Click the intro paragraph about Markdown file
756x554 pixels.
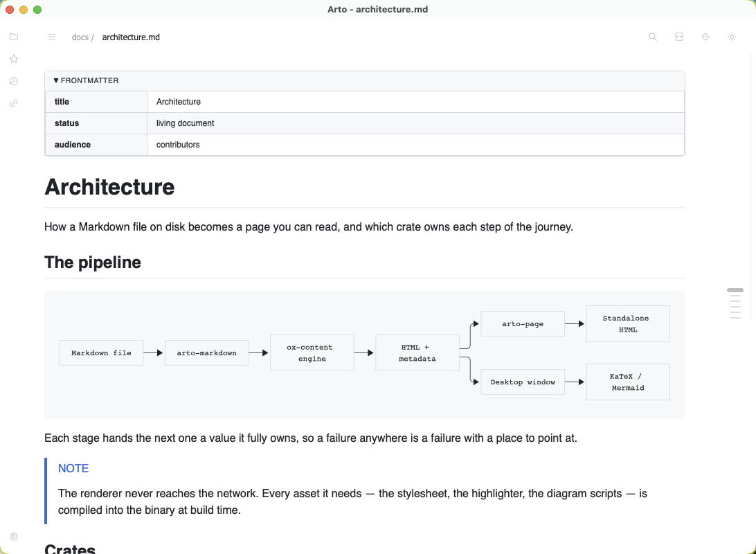point(309,227)
